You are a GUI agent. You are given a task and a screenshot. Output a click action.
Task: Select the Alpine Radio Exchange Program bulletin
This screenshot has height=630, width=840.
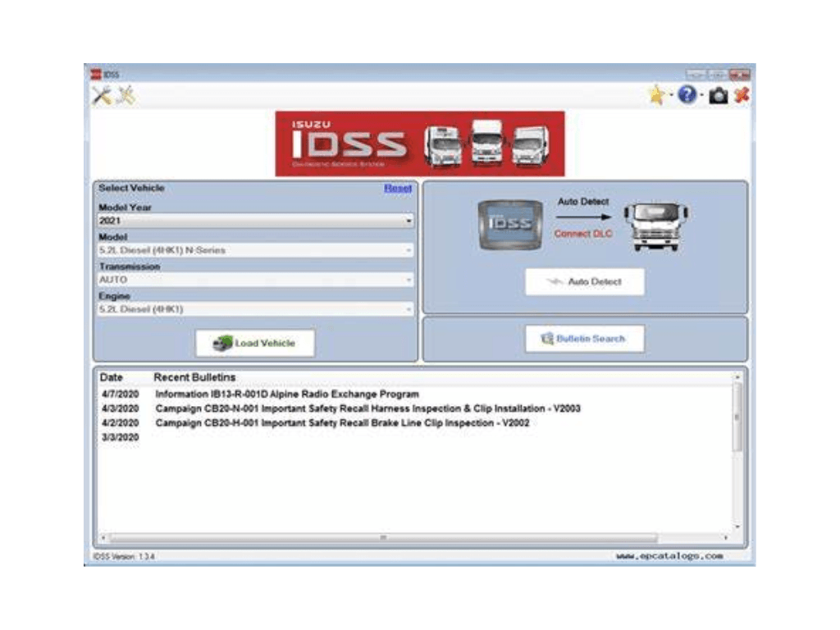coord(287,395)
